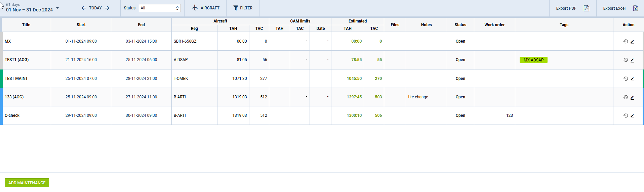Screen dimensions: 644x192
Task: Click the Status column header
Action: pyautogui.click(x=460, y=25)
